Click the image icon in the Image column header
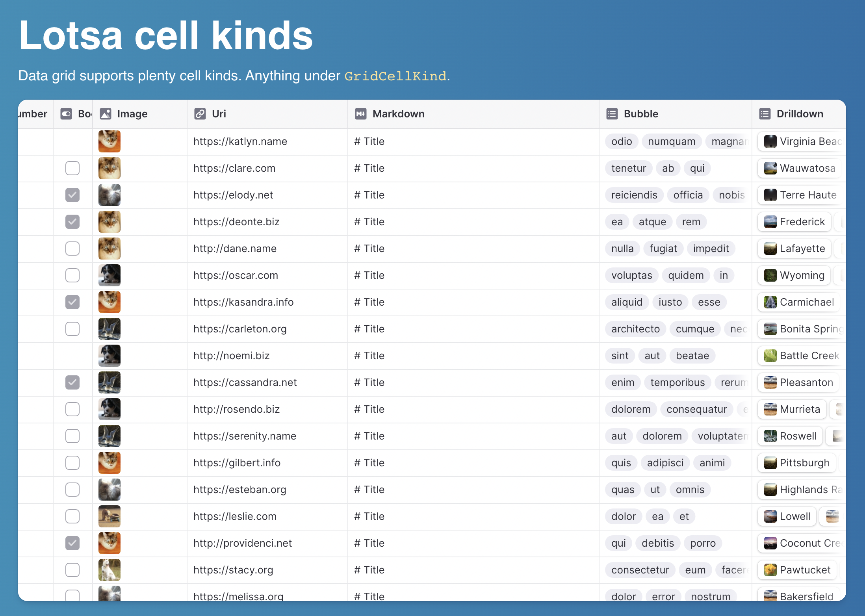This screenshot has width=865, height=616. 105,113
